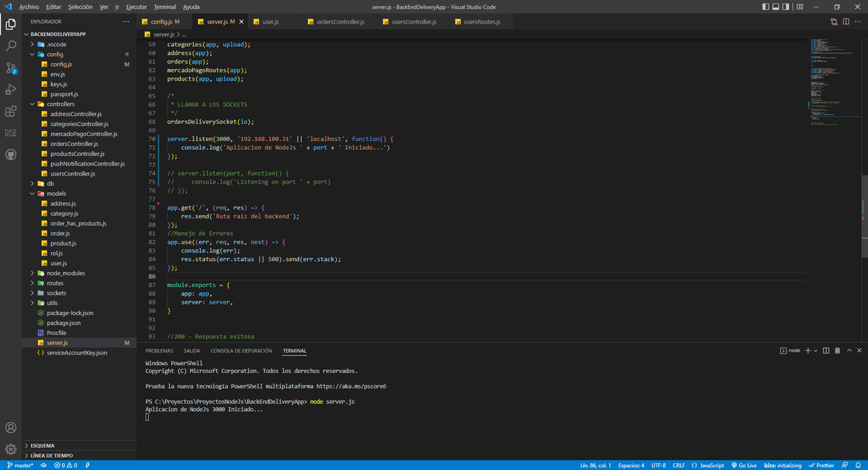The image size is (868, 470).
Task: Open notifications bell in status bar
Action: pos(858,465)
